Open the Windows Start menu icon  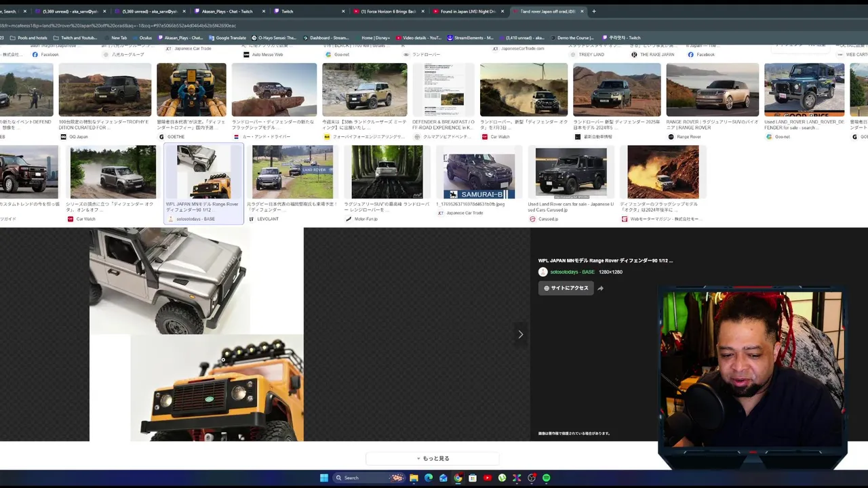click(x=324, y=478)
